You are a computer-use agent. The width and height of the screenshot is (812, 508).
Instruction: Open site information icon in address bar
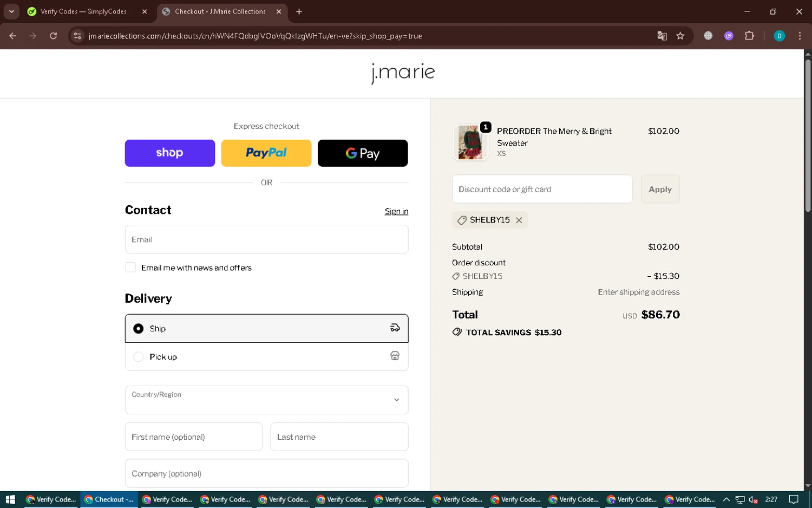pyautogui.click(x=77, y=36)
